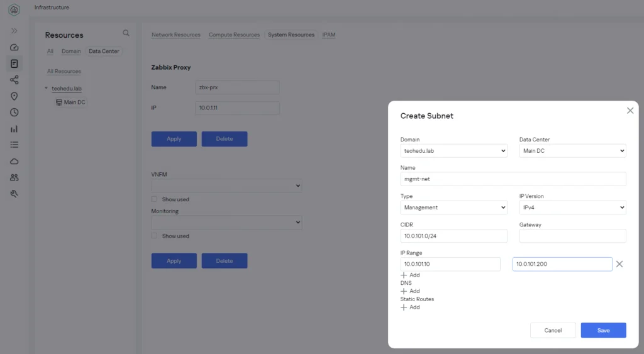644x354 pixels.
Task: Collapse the techedu.lab tree node
Action: click(46, 89)
